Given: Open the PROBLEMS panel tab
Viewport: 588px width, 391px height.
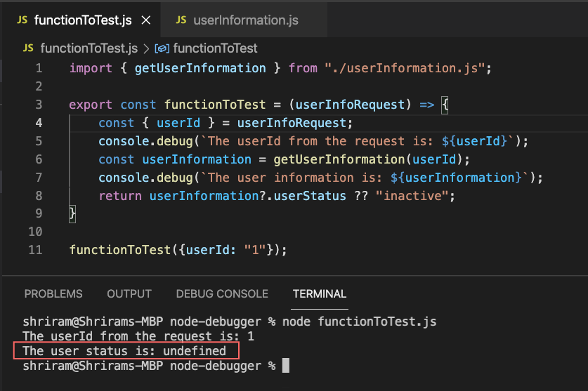Looking at the screenshot, I should pos(53,294).
